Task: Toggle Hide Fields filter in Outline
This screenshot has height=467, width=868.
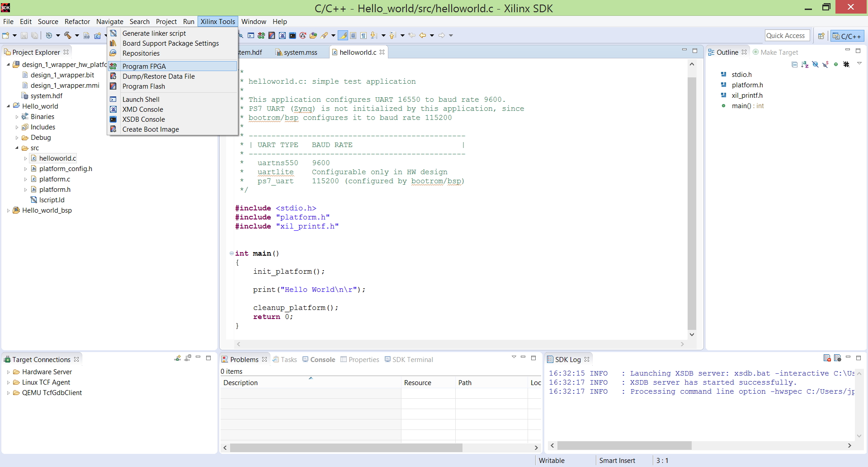Action: pyautogui.click(x=815, y=64)
